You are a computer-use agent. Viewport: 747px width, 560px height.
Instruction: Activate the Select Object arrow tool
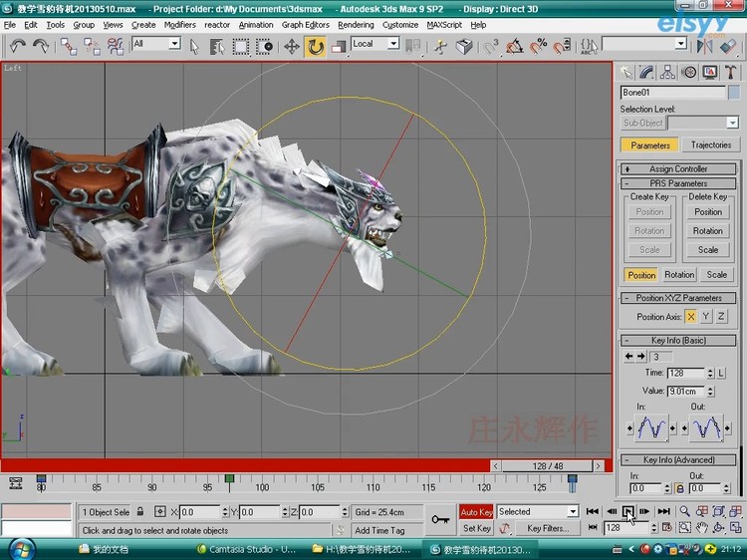[194, 47]
